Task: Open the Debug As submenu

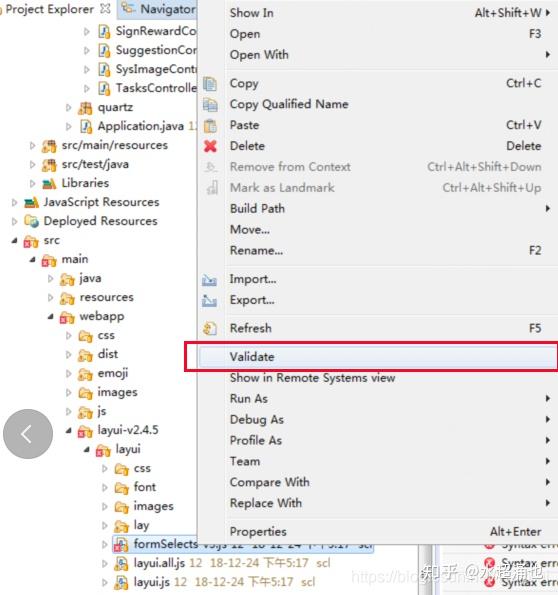Action: (x=378, y=420)
